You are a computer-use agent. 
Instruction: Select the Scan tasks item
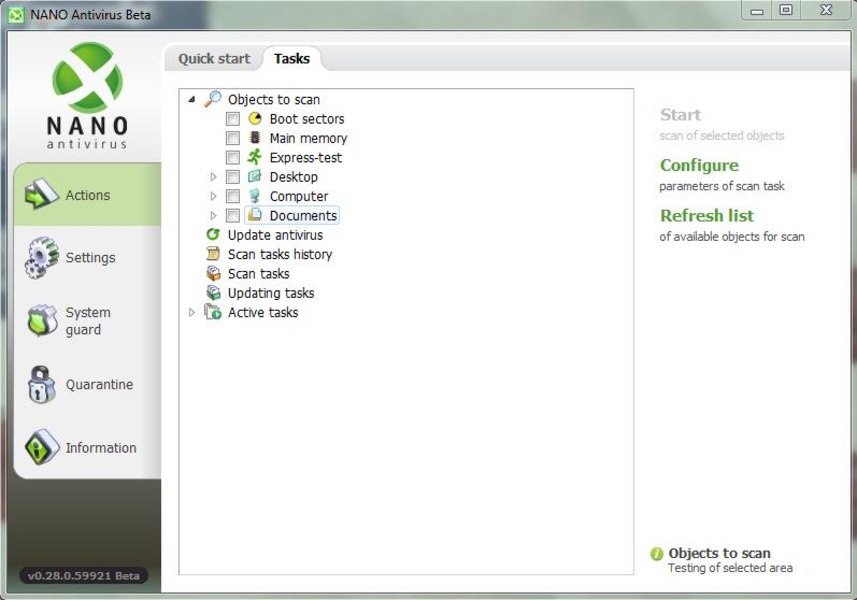(259, 273)
